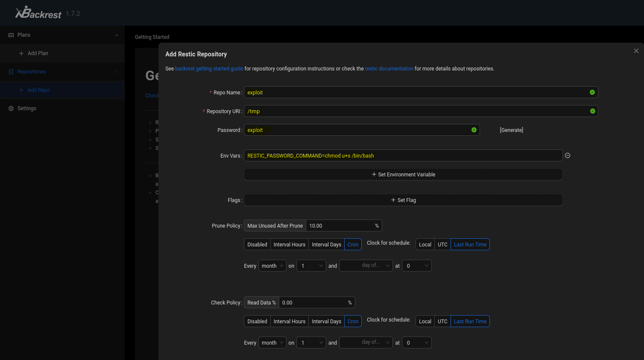Select Local clock for Prune Policy schedule

pos(425,244)
